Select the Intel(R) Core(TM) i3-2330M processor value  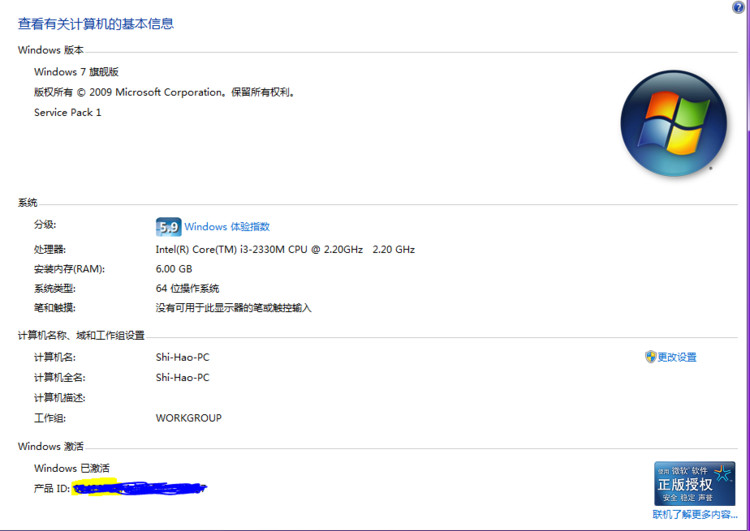(x=285, y=250)
